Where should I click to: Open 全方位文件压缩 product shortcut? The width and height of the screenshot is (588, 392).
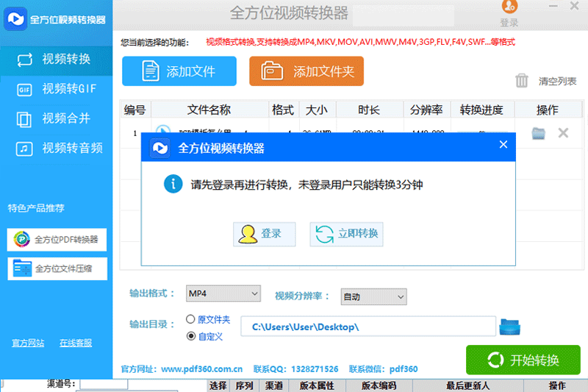(57, 268)
